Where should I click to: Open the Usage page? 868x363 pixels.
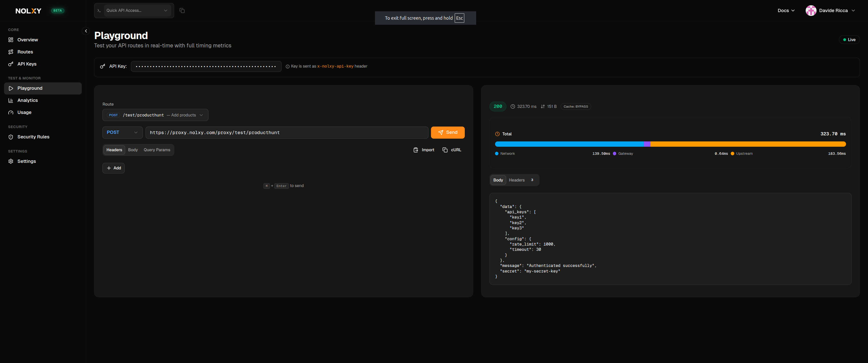coord(24,112)
